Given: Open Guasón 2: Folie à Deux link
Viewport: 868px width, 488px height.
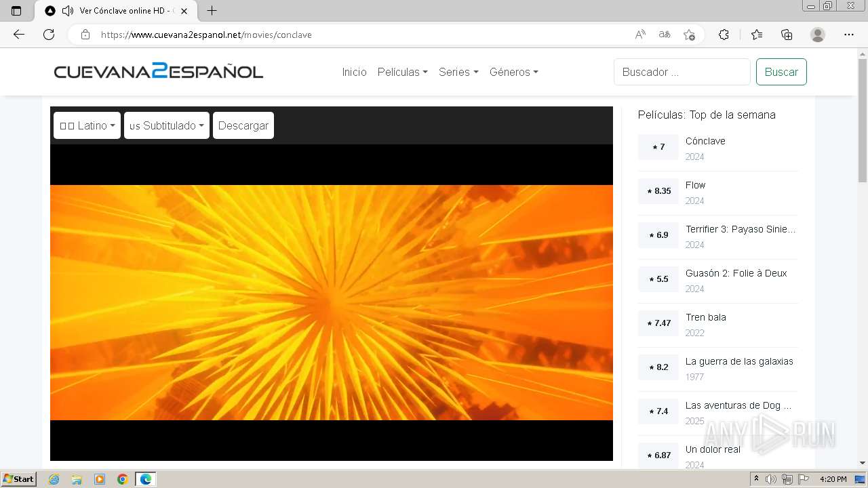Looking at the screenshot, I should pos(736,273).
